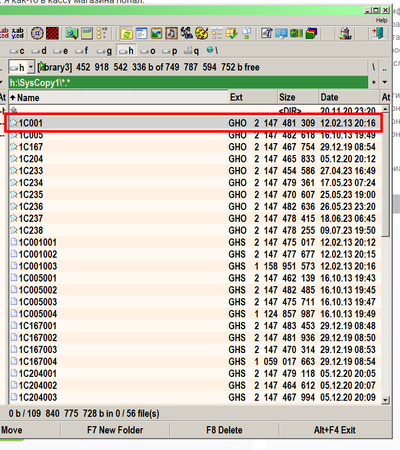Click the stacked colored books toolbar icon

click(311, 33)
